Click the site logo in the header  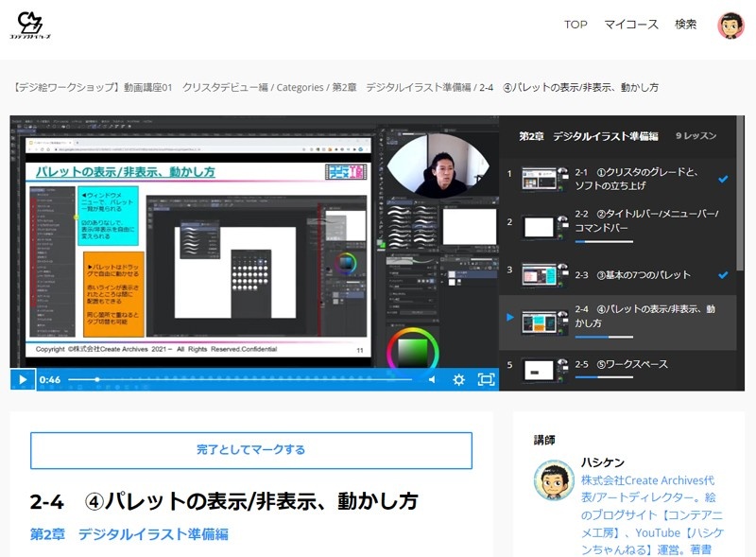30,26
